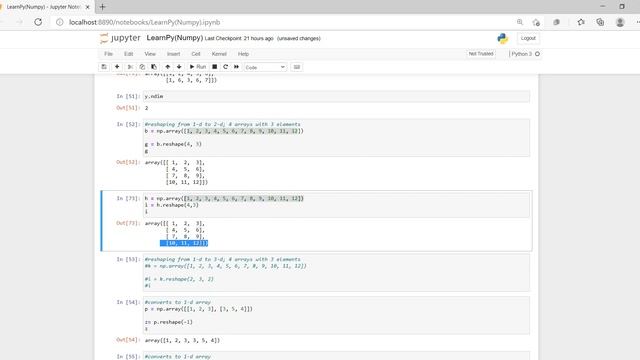Reload the page in browser
The height and width of the screenshot is (360, 640).
click(38, 22)
